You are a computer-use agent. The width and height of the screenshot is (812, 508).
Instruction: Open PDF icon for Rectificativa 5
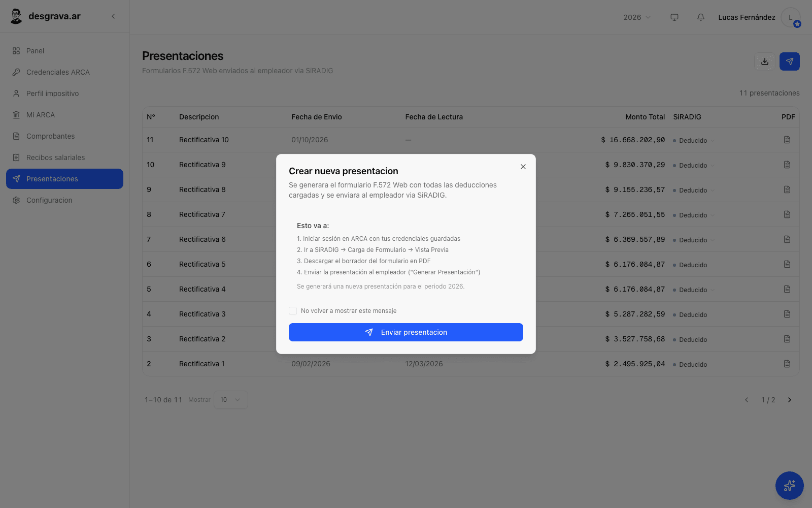click(787, 264)
